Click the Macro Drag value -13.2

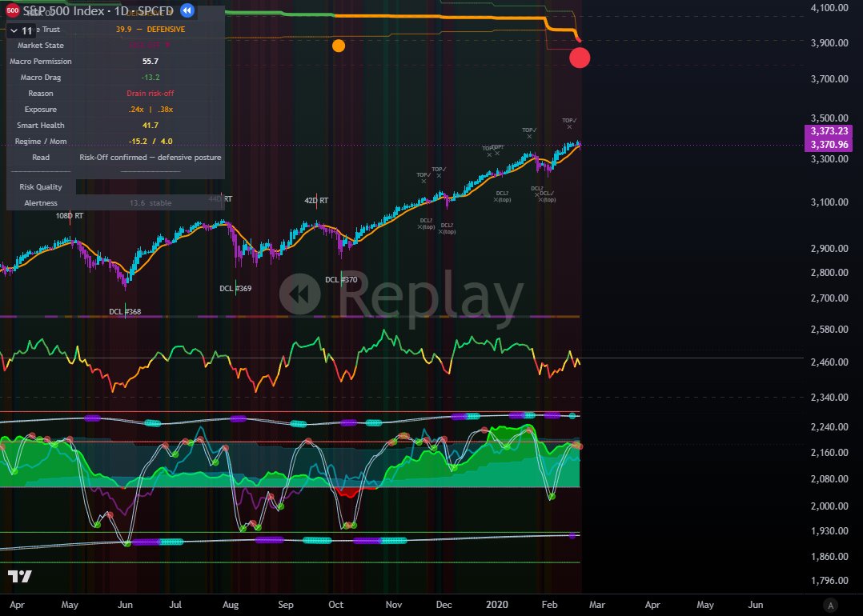(151, 77)
